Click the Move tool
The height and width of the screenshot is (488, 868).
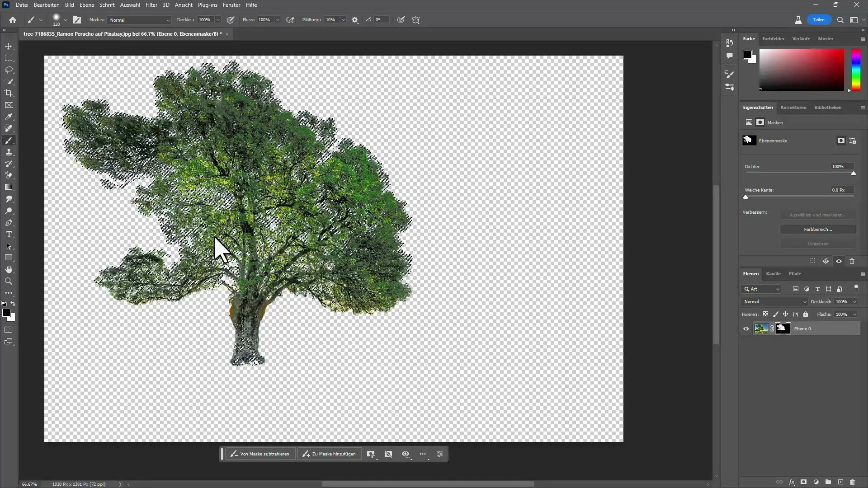[x=9, y=46]
